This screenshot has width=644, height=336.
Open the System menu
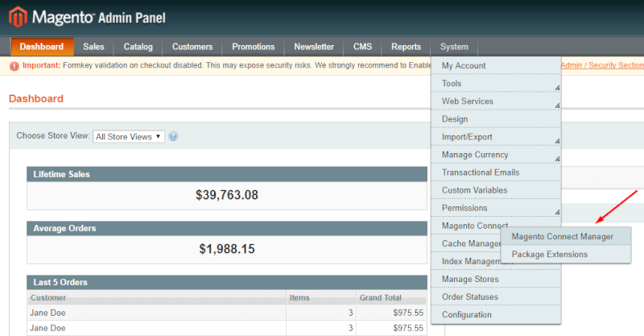tap(454, 47)
